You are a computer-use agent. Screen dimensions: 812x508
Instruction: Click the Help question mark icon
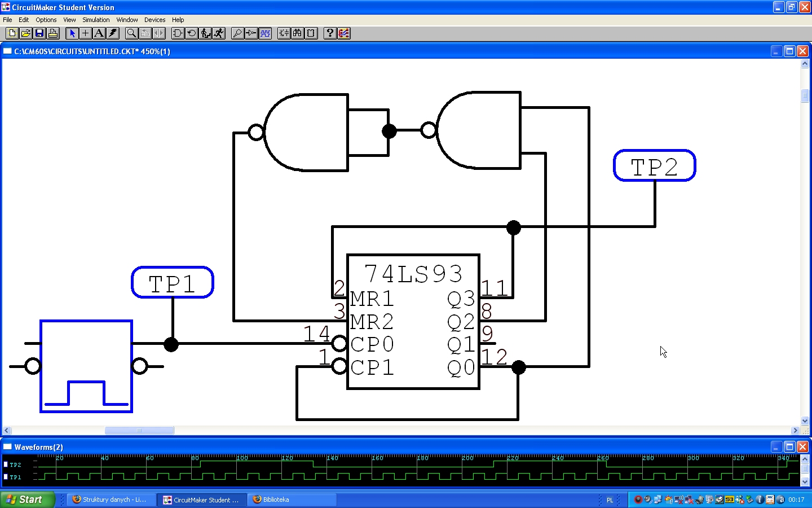pos(330,33)
